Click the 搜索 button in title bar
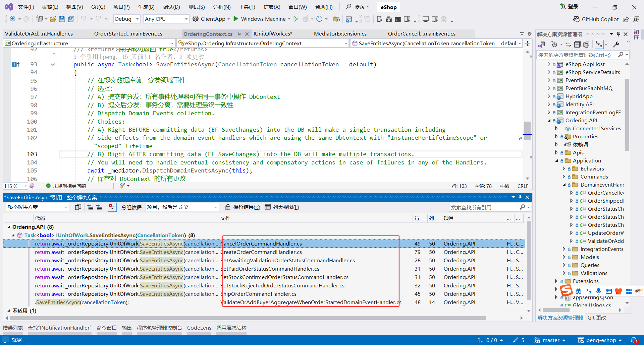644x345 pixels. (x=357, y=7)
